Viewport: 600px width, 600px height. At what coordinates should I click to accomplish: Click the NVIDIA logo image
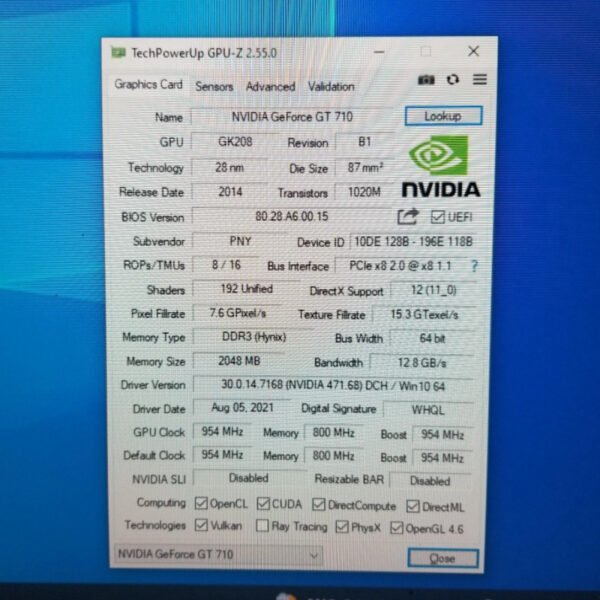[x=440, y=166]
